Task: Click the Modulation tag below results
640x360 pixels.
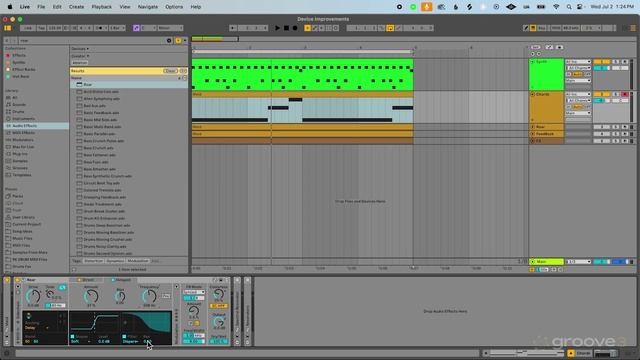Action: pyautogui.click(x=138, y=260)
